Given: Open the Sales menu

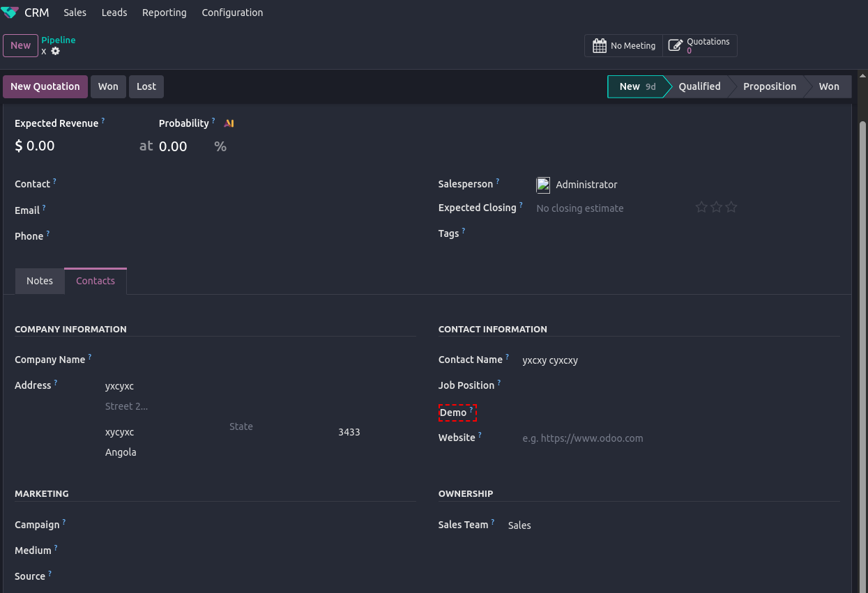Looking at the screenshot, I should pos(75,13).
